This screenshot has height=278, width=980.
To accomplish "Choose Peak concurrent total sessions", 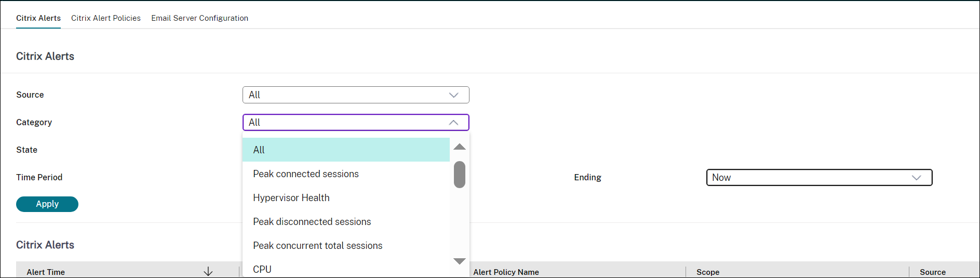I will click(317, 245).
